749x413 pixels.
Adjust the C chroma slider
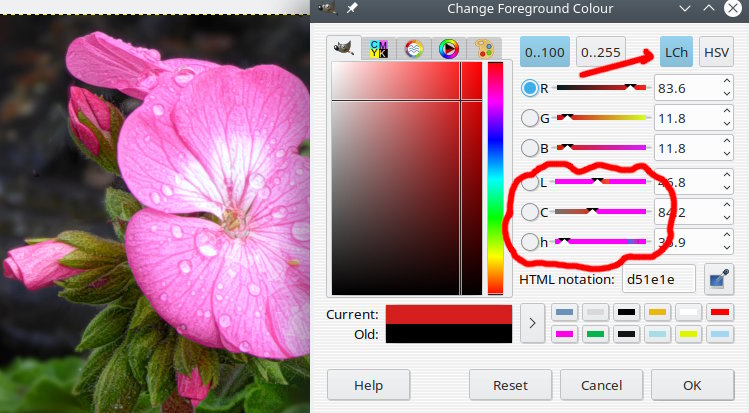pos(601,212)
